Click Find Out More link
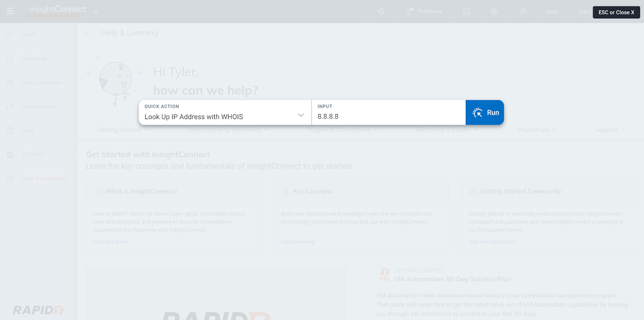Viewport: 644px width, 320px height. click(110, 242)
